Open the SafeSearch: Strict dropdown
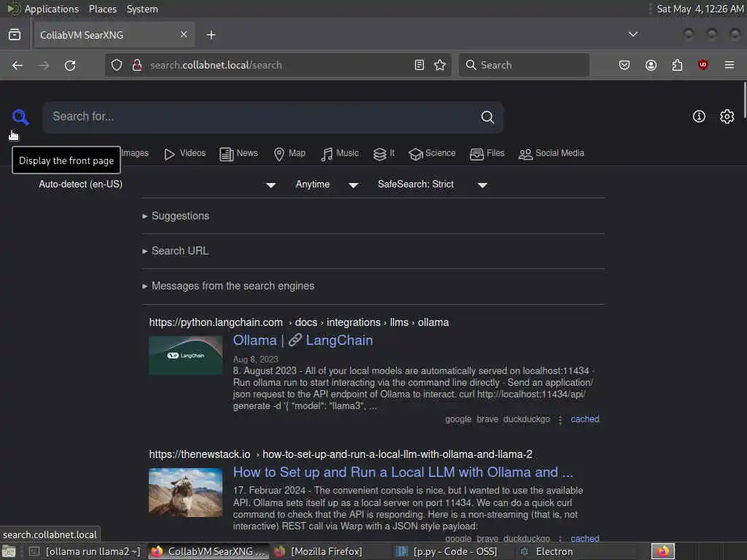The image size is (747, 560). (x=433, y=184)
